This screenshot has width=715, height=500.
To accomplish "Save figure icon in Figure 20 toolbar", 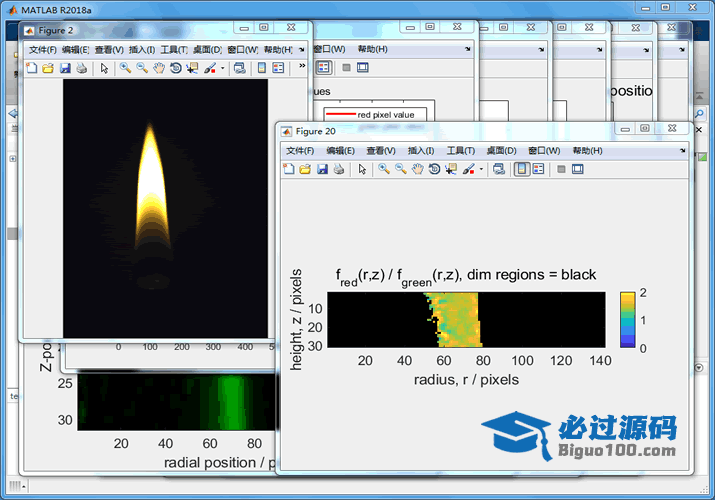I will click(x=322, y=170).
